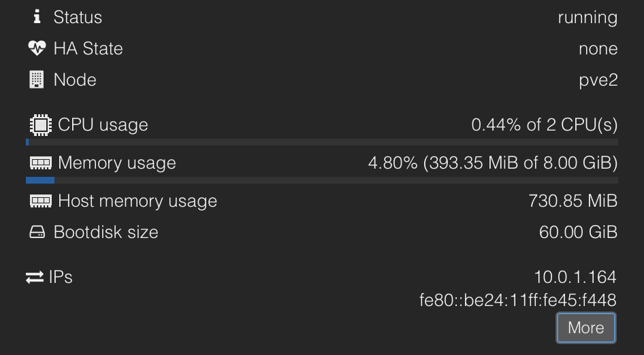
Task: Click the HA State heartbeat icon
Action: pos(37,48)
